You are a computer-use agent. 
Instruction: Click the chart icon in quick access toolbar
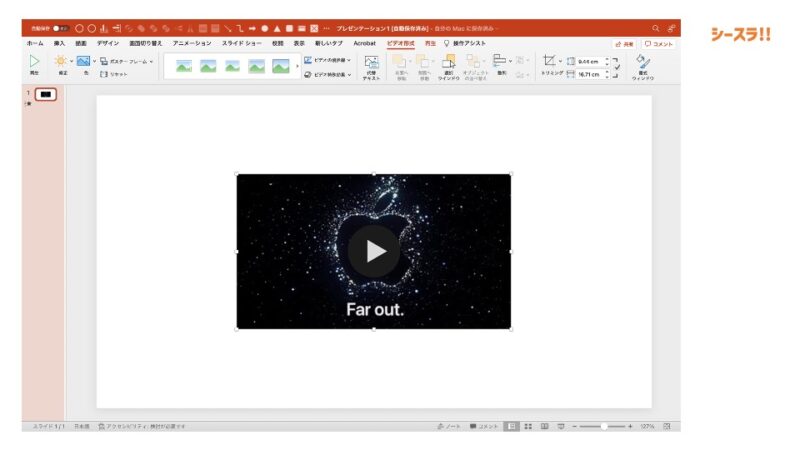(104, 29)
